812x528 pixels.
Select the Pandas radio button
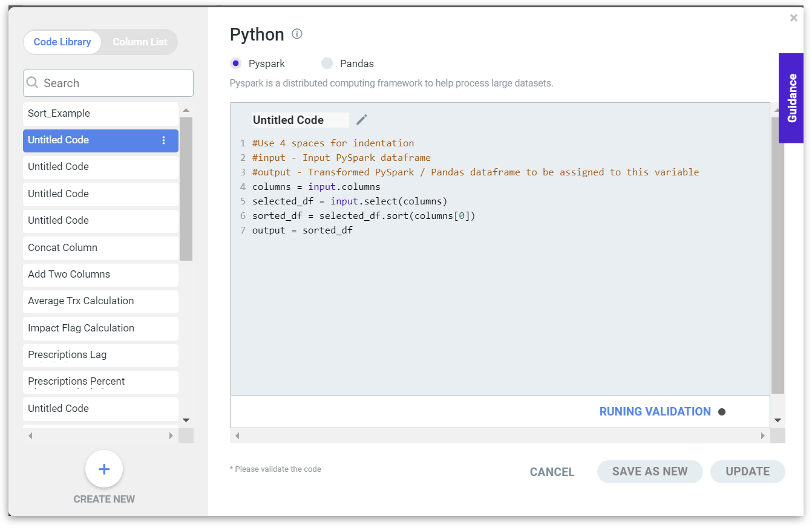coord(327,64)
